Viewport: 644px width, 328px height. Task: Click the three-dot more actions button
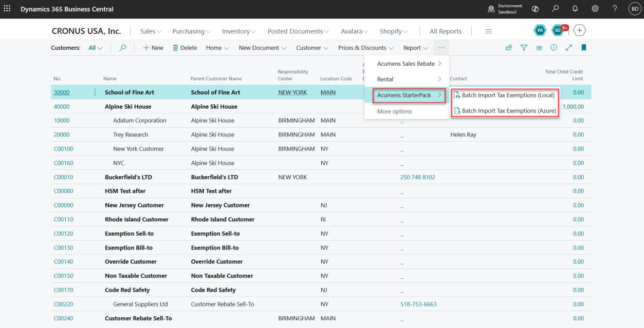[441, 48]
